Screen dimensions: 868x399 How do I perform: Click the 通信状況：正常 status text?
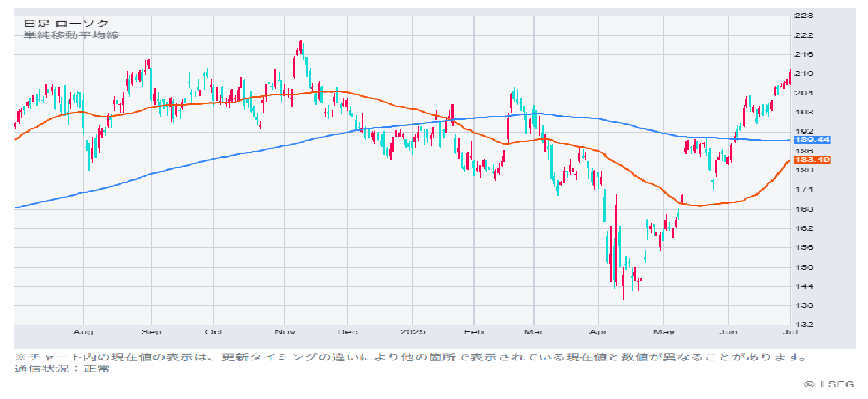point(62,369)
